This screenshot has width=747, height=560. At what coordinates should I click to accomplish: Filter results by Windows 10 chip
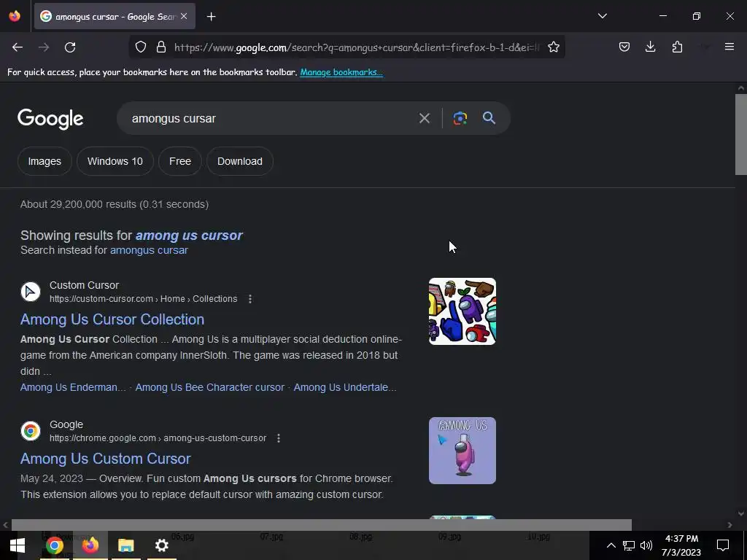click(x=115, y=161)
